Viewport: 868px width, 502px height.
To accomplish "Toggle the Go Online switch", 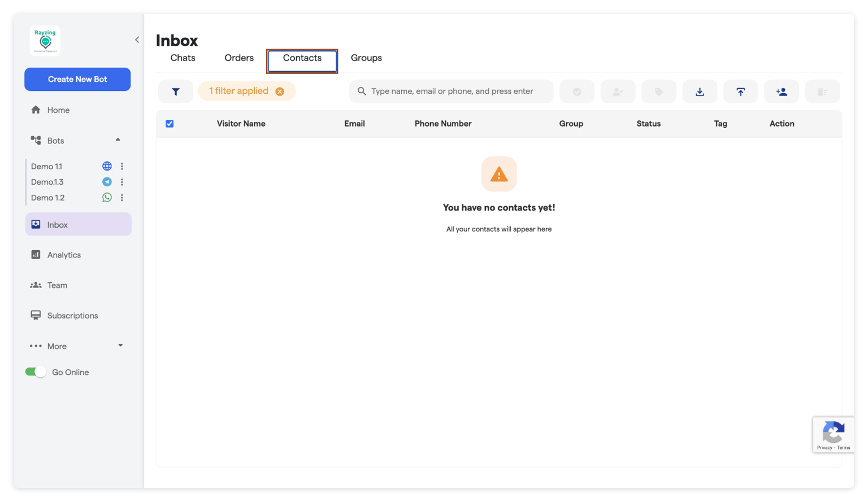I will pyautogui.click(x=36, y=372).
